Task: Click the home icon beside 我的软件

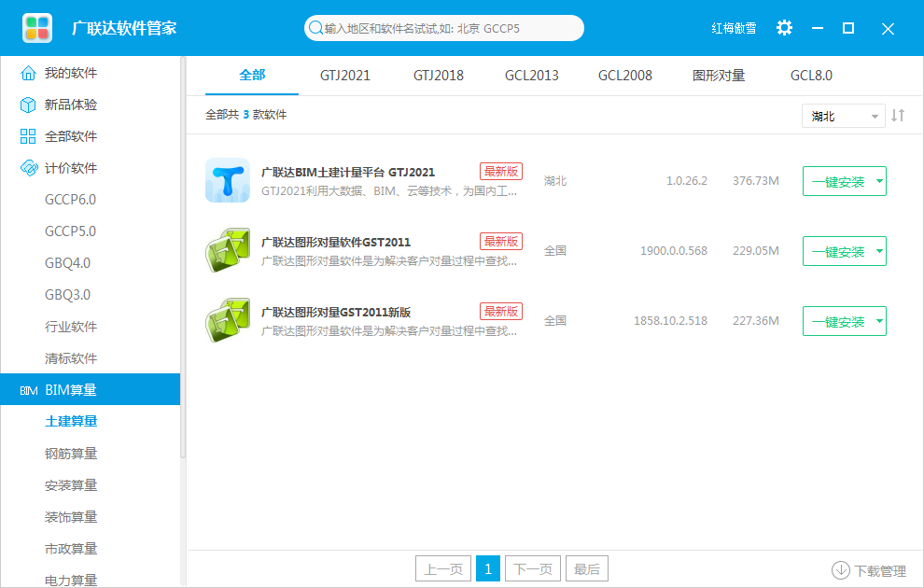Action: [28, 73]
